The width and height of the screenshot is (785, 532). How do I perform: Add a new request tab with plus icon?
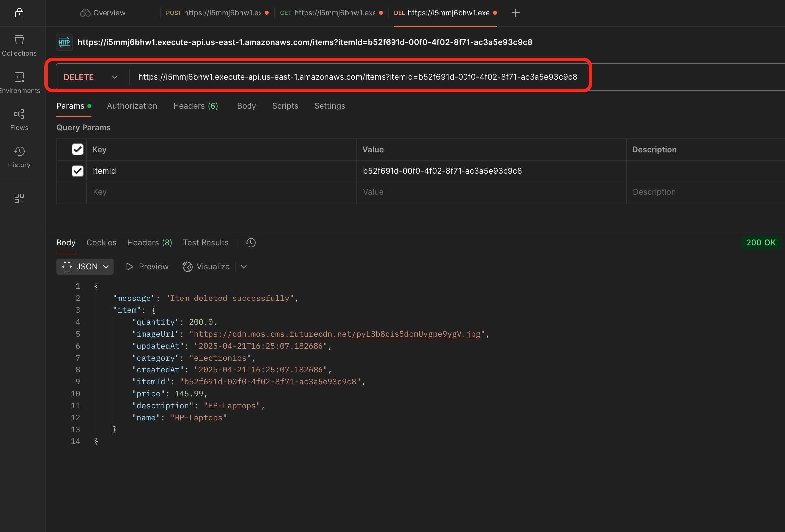point(515,13)
